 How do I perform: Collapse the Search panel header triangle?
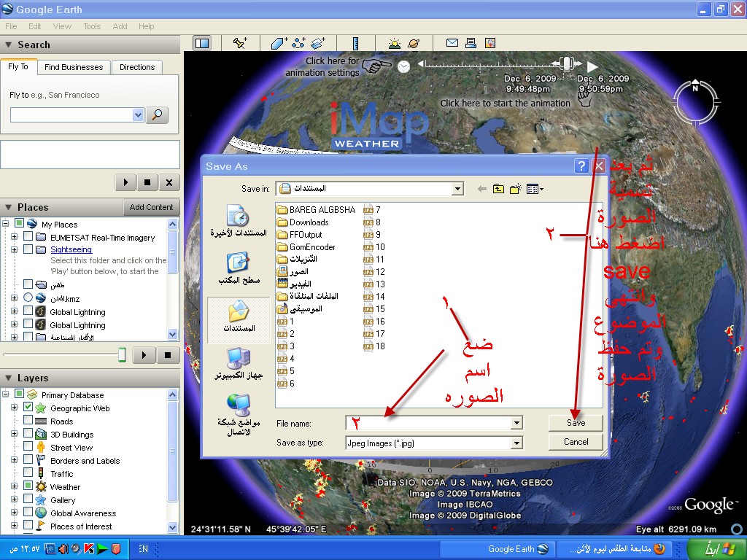[x=8, y=44]
